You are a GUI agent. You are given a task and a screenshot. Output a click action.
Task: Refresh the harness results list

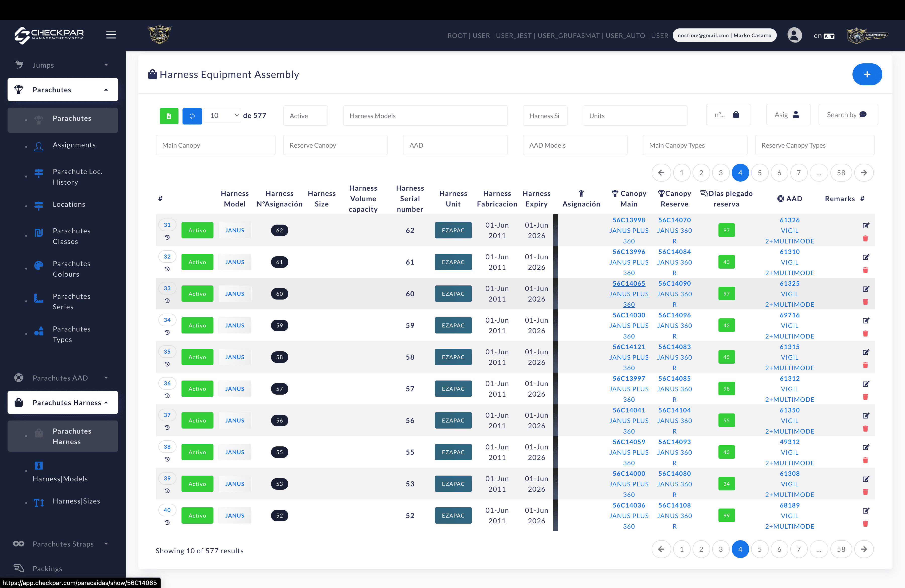(x=192, y=116)
